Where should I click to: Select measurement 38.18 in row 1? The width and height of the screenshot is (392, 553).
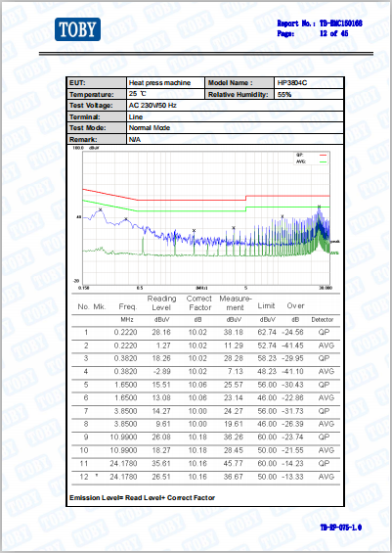pyautogui.click(x=234, y=332)
